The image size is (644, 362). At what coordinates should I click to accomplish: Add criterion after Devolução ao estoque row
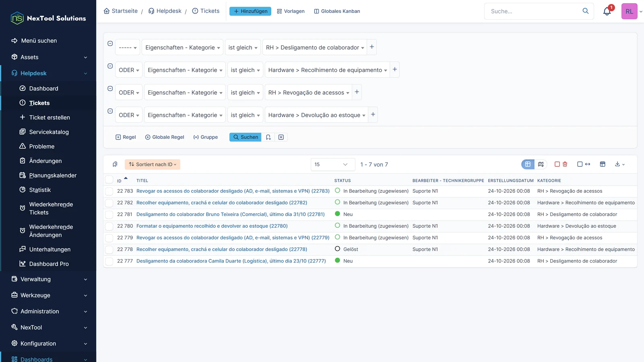pyautogui.click(x=373, y=115)
